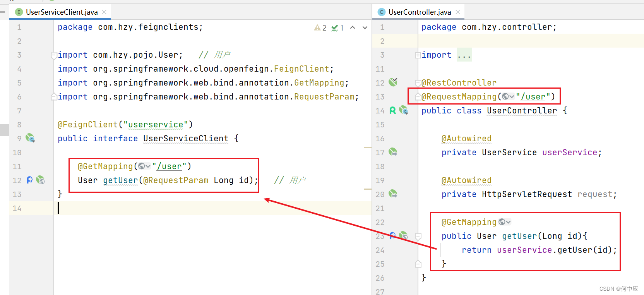Click autowired dependency icon on line 20
The width and height of the screenshot is (644, 295).
point(393,194)
